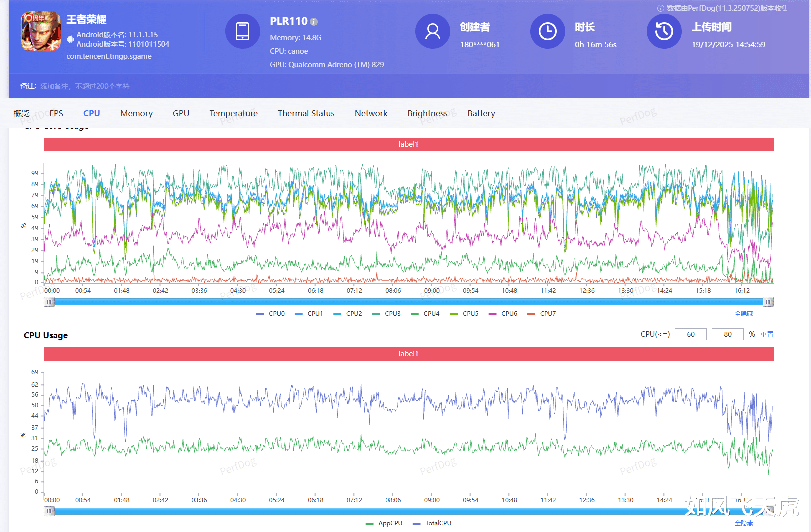811x532 pixels.
Task: Click the info icon beside PLR110
Action: click(x=314, y=22)
